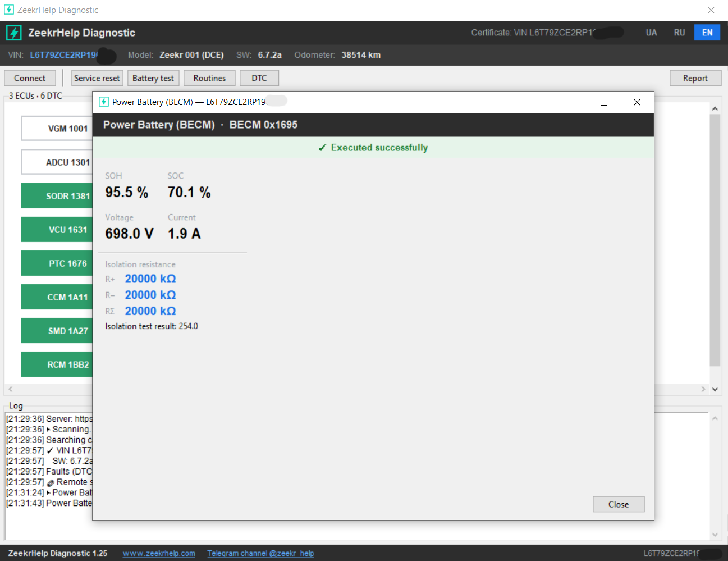Minimize the Power Battery (BECM) dialog
This screenshot has height=561, width=728.
tap(571, 102)
